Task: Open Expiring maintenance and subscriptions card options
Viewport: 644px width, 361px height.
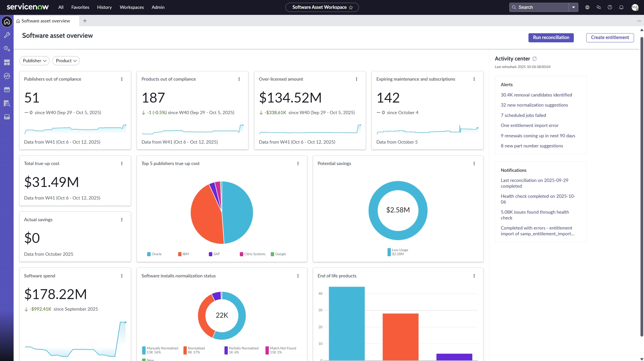Action: 474,79
